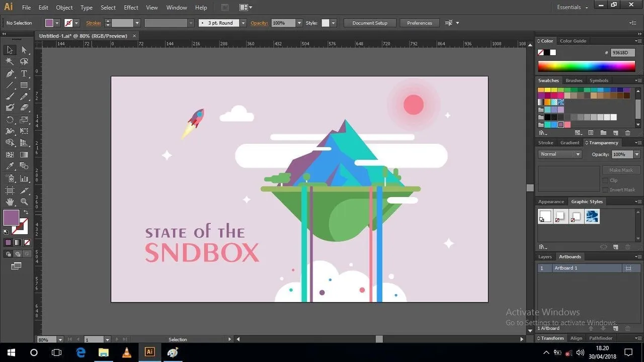Select the Selection tool (black arrow)

[x=10, y=50]
